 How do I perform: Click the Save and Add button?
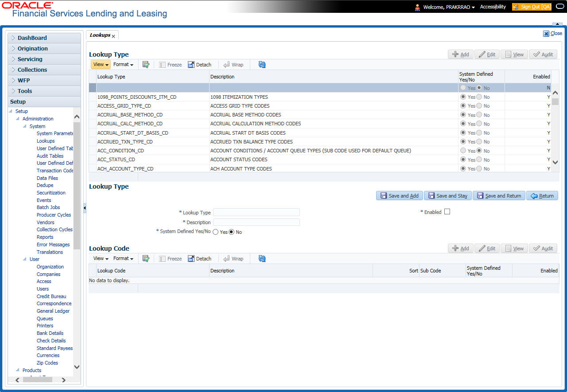pos(400,196)
